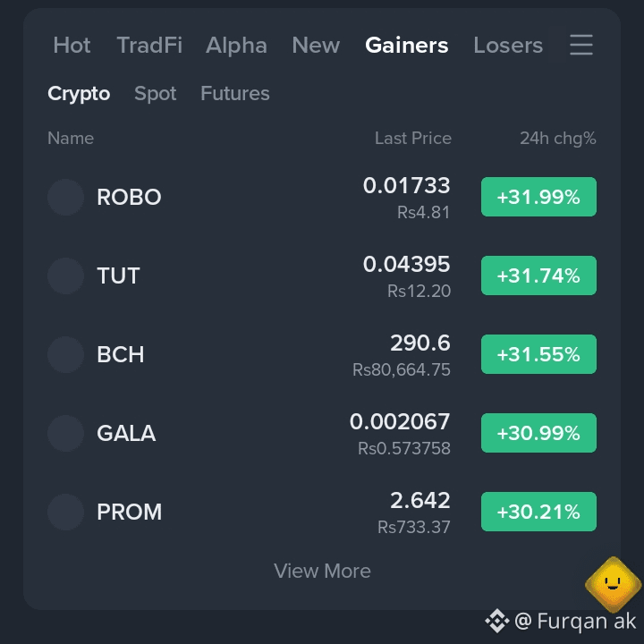
Task: Open the GALA row price 0.002067
Action: (x=400, y=422)
